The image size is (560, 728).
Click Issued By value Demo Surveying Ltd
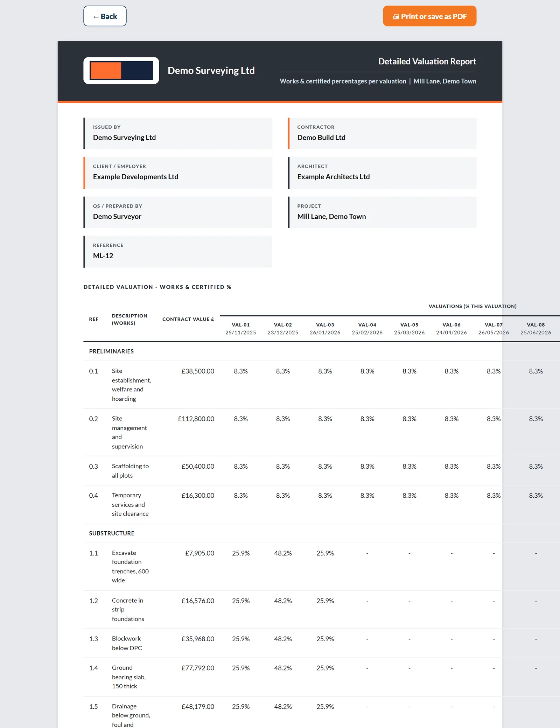[124, 138]
